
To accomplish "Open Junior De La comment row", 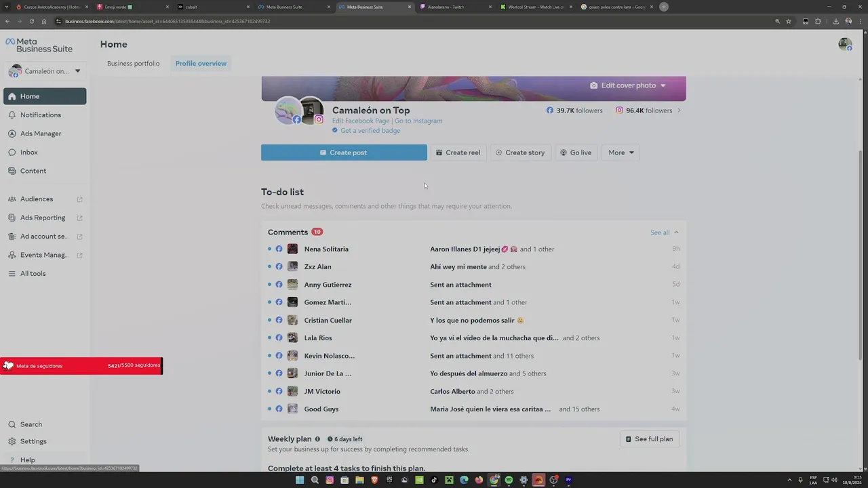I will coord(473,373).
